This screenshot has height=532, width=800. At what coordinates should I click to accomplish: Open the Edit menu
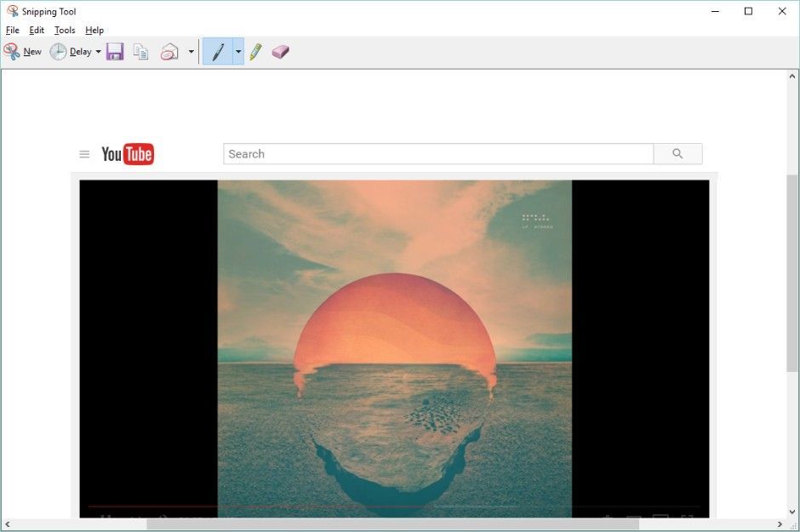[37, 30]
